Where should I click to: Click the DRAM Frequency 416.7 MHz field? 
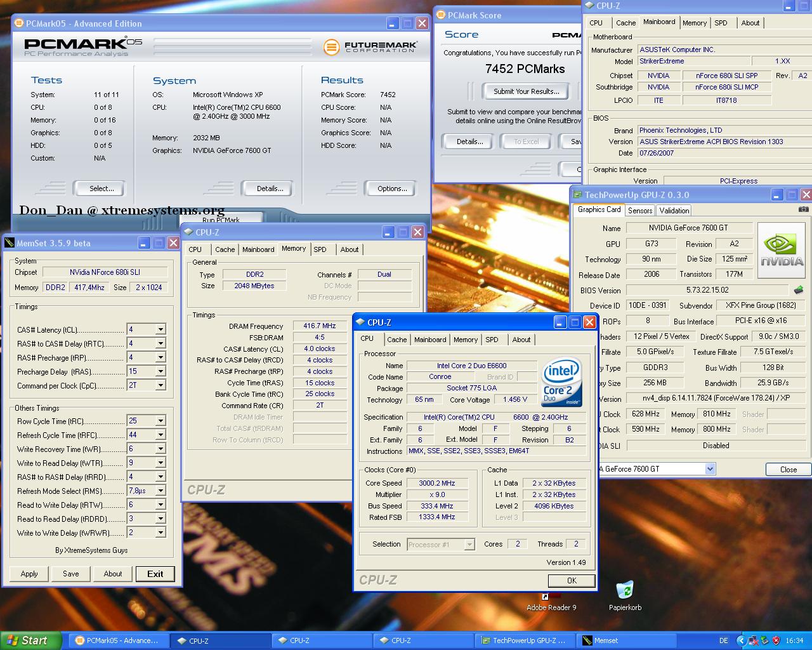point(319,326)
